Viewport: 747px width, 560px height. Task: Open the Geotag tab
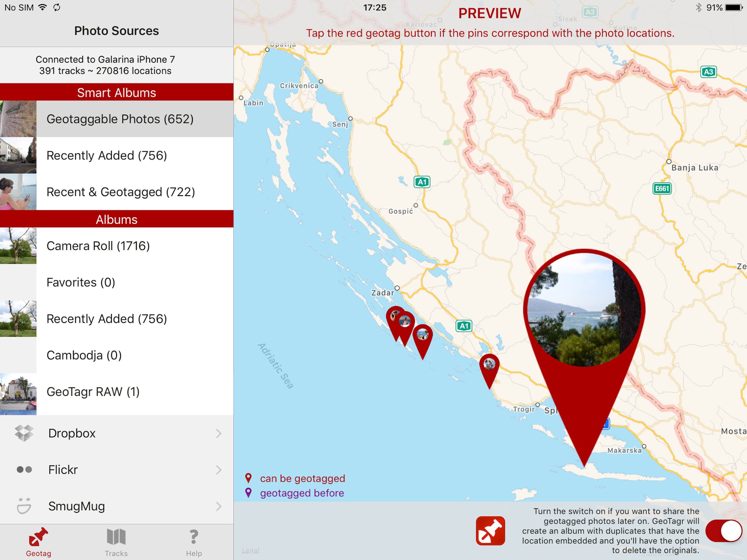[39, 542]
